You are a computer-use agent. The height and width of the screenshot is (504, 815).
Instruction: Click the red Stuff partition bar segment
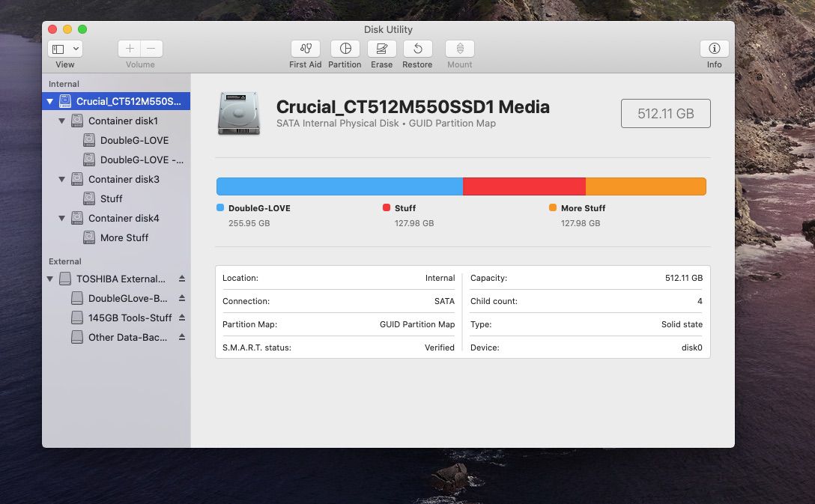tap(524, 186)
